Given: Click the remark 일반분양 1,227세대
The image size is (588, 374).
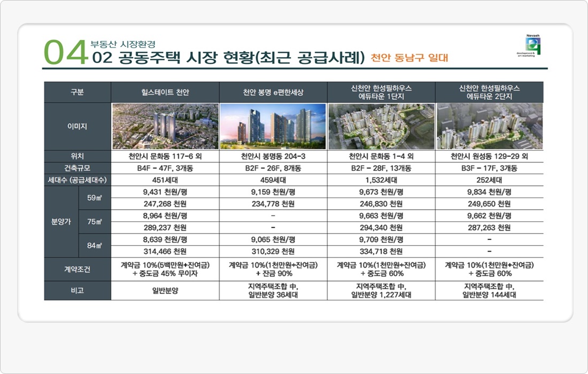Looking at the screenshot, I should (x=381, y=294).
